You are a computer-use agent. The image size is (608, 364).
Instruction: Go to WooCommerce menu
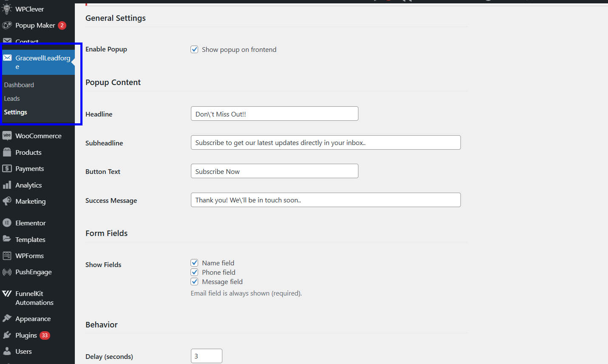(x=37, y=136)
